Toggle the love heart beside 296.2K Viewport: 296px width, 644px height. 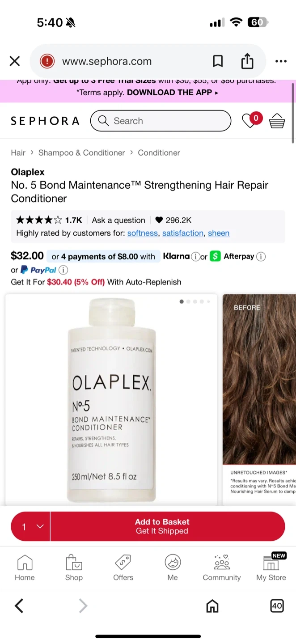click(x=159, y=220)
